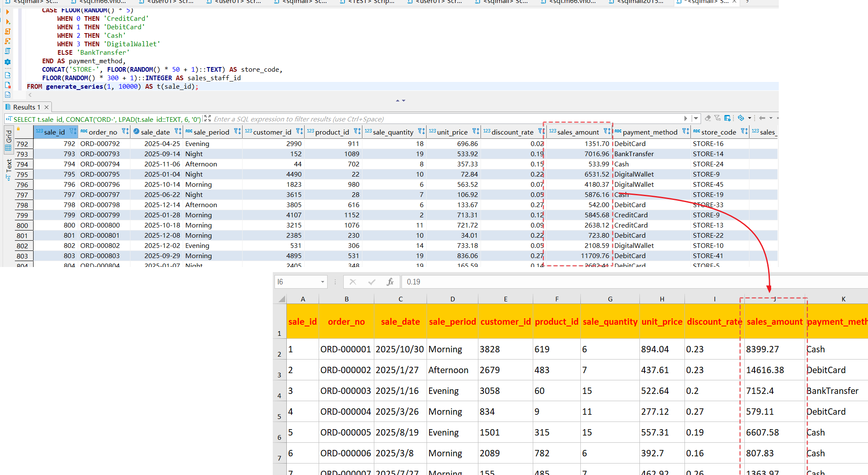Click the Results 1 grid icon
868x475 pixels.
[8, 107]
